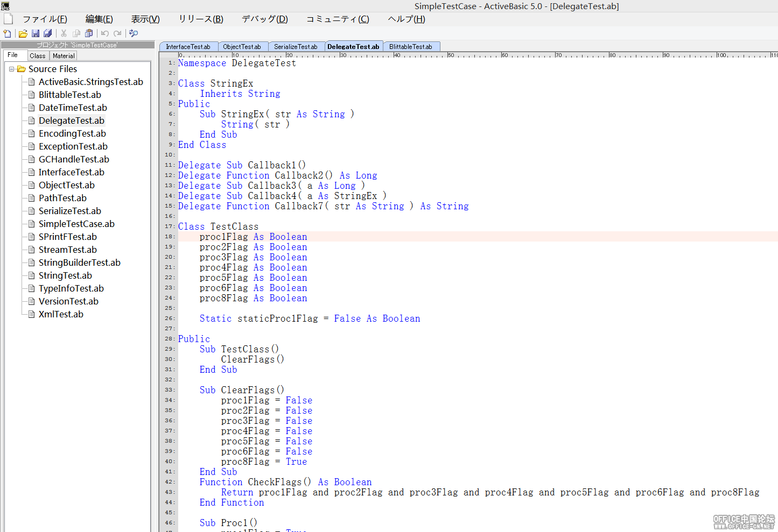Image resolution: width=778 pixels, height=532 pixels.
Task: Select StringBuilderTest.ab in the file tree
Action: click(x=80, y=263)
